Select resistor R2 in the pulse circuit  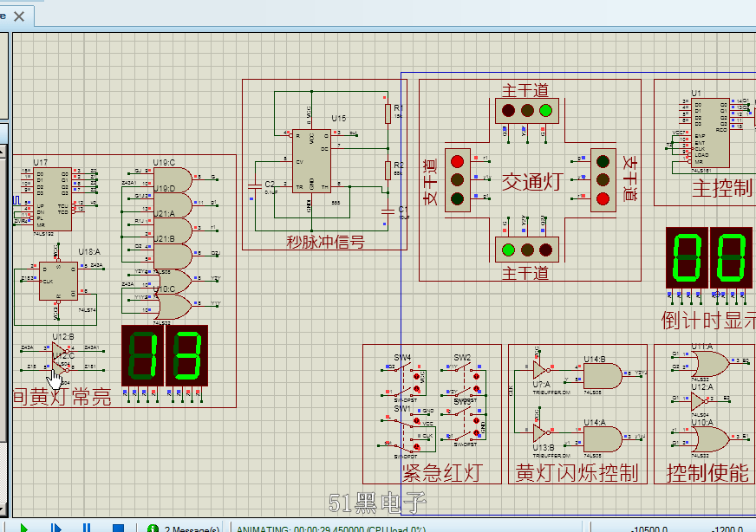388,171
